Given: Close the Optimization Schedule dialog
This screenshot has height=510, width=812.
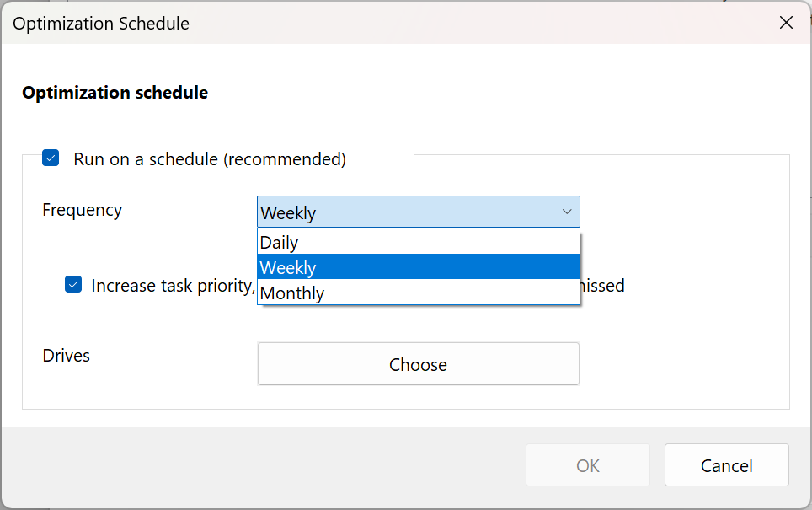Looking at the screenshot, I should coord(786,23).
